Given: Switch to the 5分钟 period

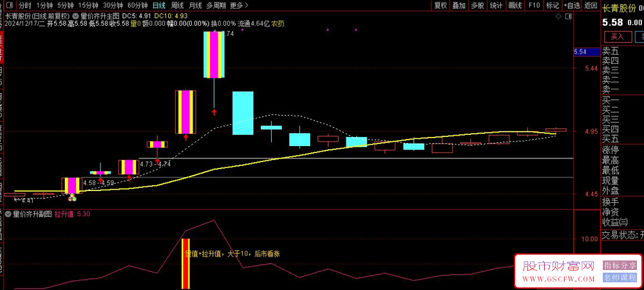Looking at the screenshot, I should [65, 6].
